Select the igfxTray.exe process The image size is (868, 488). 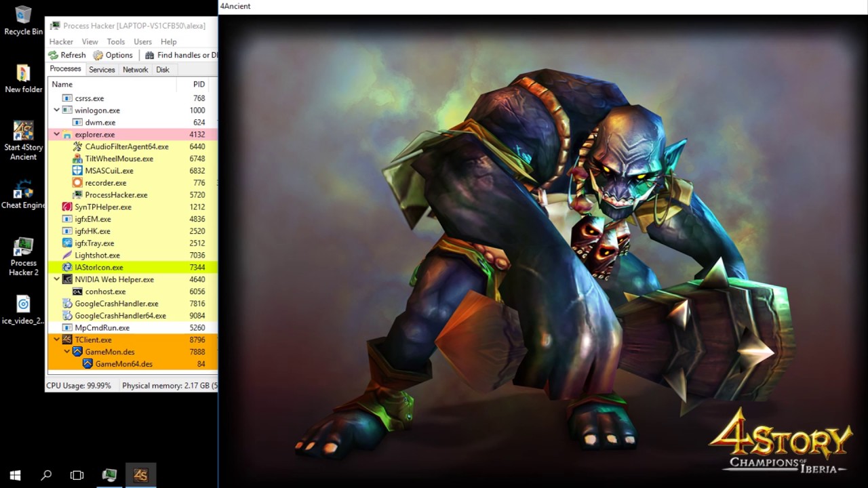click(133, 243)
